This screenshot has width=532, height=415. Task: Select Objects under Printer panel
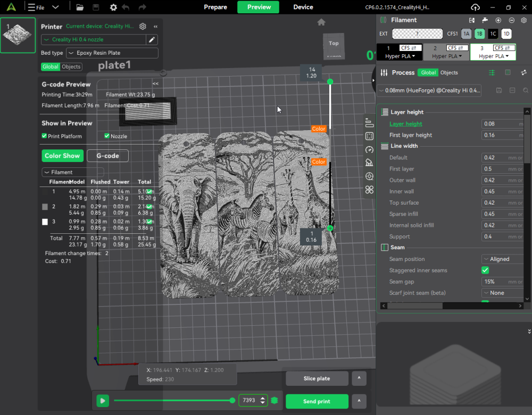click(x=71, y=67)
